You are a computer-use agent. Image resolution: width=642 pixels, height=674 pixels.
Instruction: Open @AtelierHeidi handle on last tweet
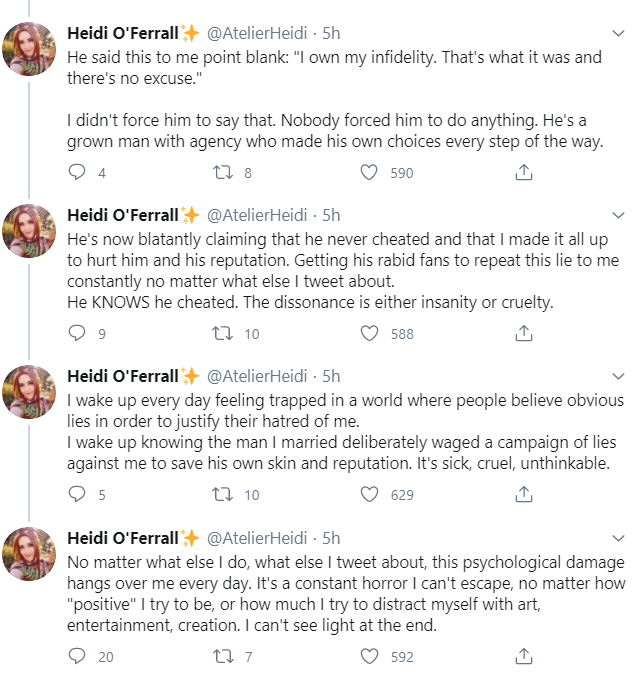257,538
